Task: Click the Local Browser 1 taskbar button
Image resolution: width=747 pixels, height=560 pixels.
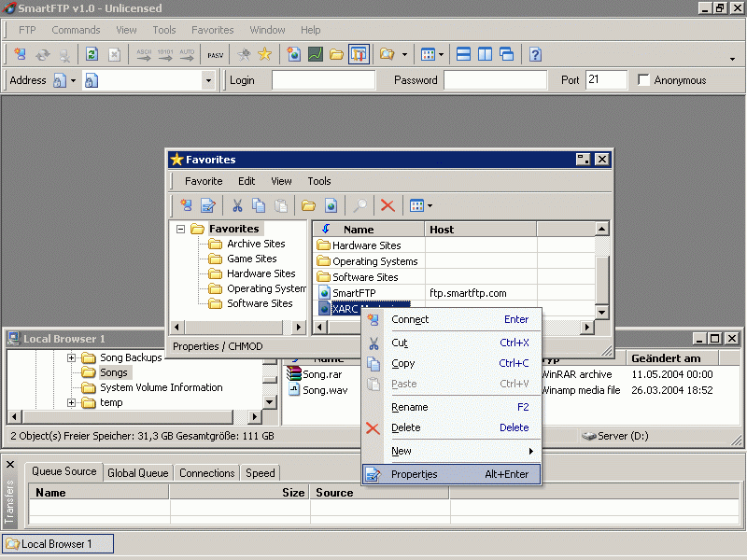Action: [57, 543]
